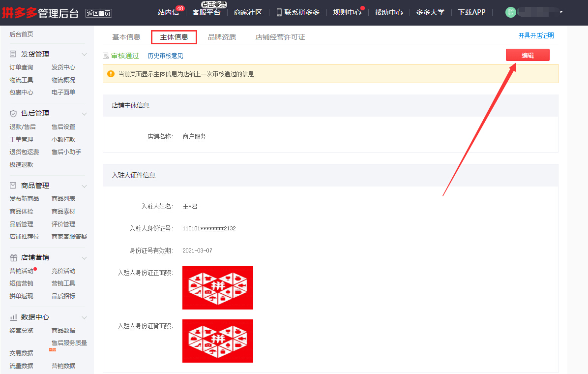The height and width of the screenshot is (374, 588).
Task: Open 流量数据 in sidebar
Action: click(x=21, y=366)
